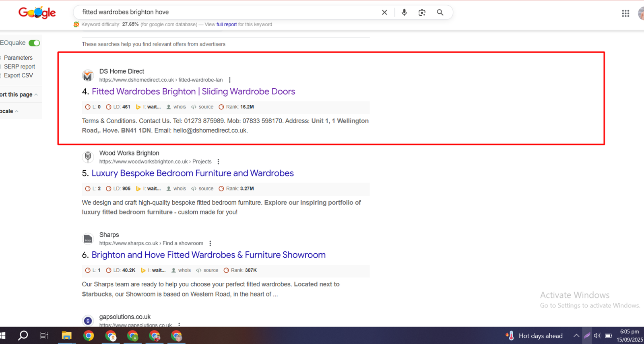This screenshot has height=344, width=644.
Task: Open Windows taskbar search
Action: point(23,336)
